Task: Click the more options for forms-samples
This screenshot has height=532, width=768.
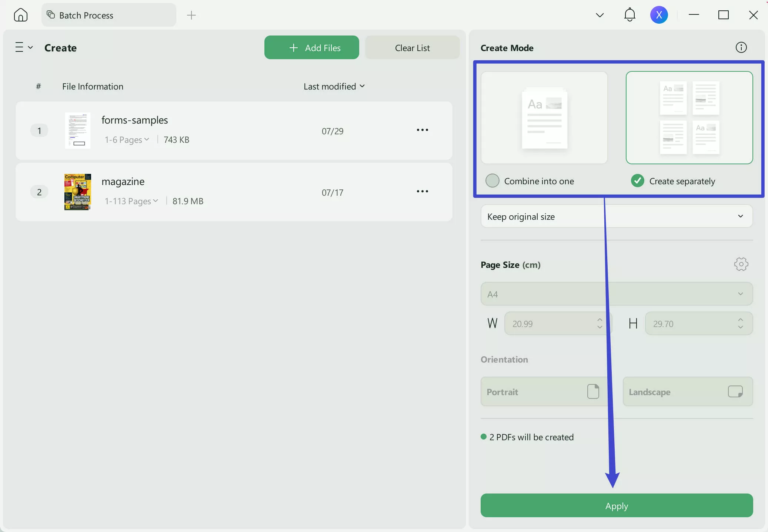Action: (x=423, y=130)
